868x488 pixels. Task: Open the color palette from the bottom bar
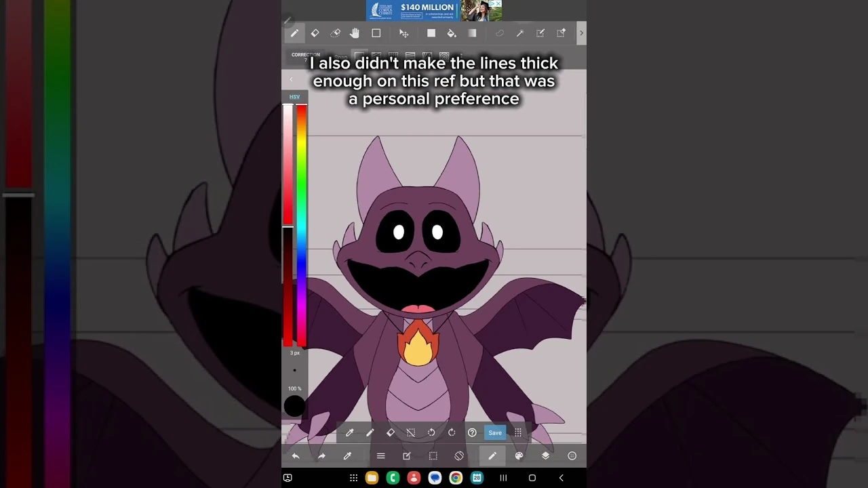coord(519,456)
